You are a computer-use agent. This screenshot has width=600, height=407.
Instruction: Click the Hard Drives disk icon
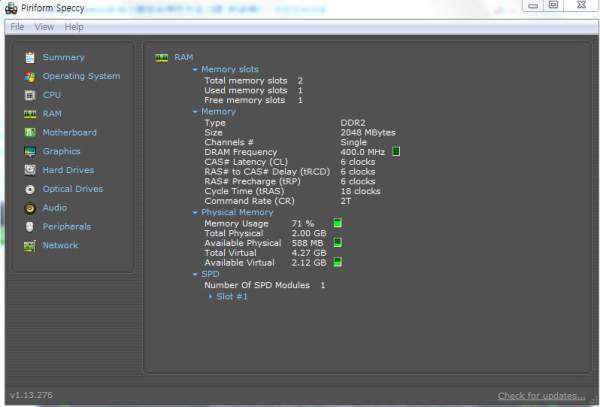coord(30,170)
